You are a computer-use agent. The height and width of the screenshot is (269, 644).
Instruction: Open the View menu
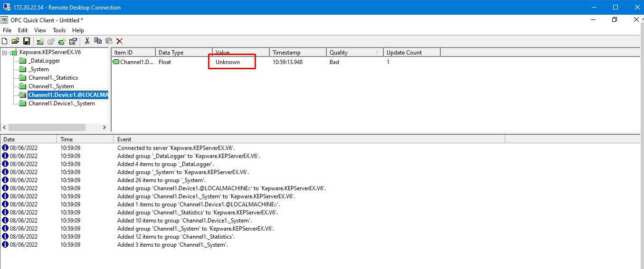[40, 30]
